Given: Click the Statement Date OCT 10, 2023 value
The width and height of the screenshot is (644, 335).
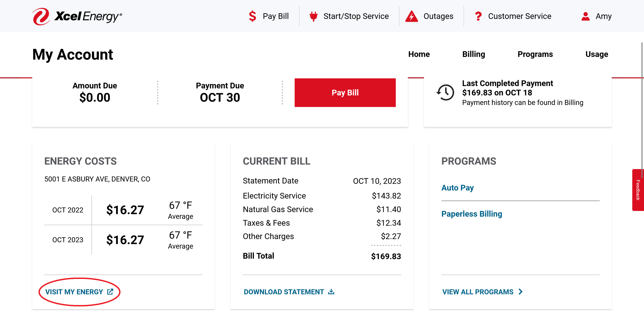Looking at the screenshot, I should tap(377, 181).
